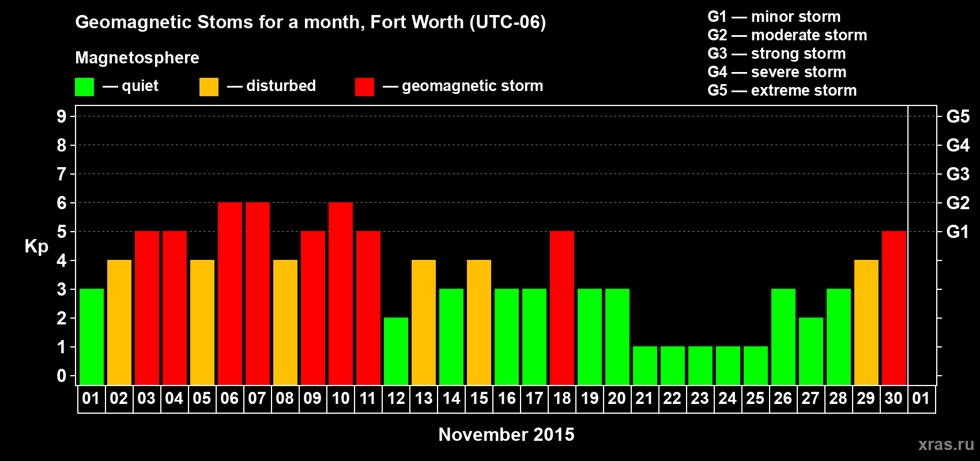Viewport: 980px width, 461px height.
Task: Select the green bar for day 01
Action: coord(92,337)
